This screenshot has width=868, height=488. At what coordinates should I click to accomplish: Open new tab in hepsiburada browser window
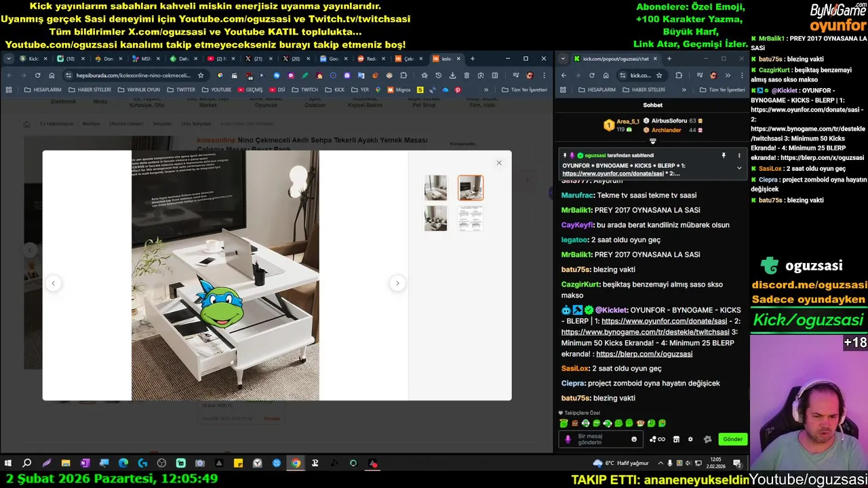(x=473, y=59)
